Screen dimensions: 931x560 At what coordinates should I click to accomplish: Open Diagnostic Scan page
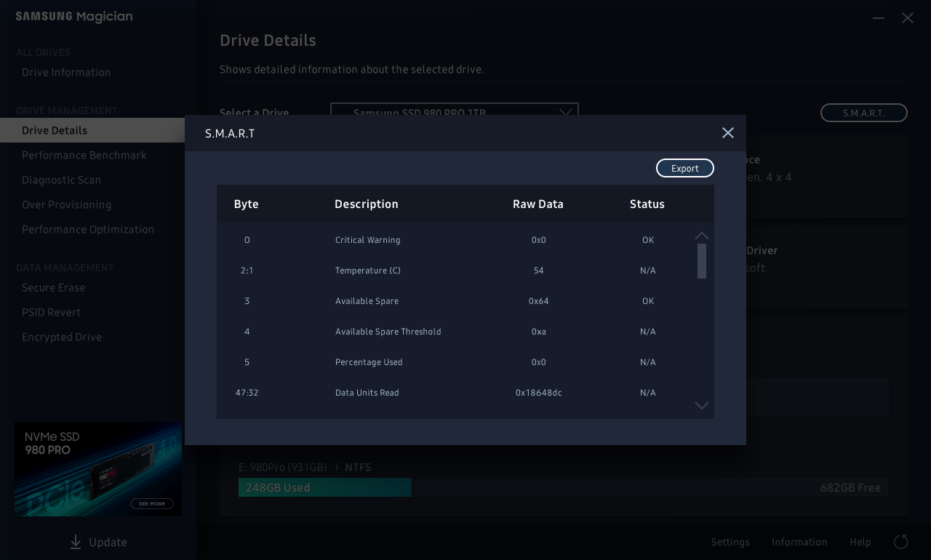tap(62, 180)
